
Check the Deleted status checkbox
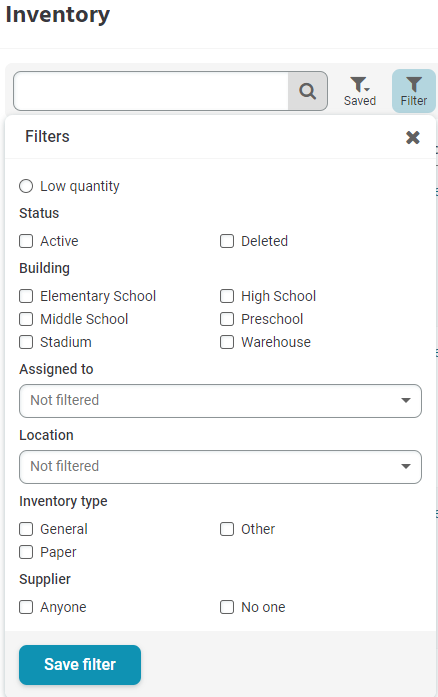[227, 241]
